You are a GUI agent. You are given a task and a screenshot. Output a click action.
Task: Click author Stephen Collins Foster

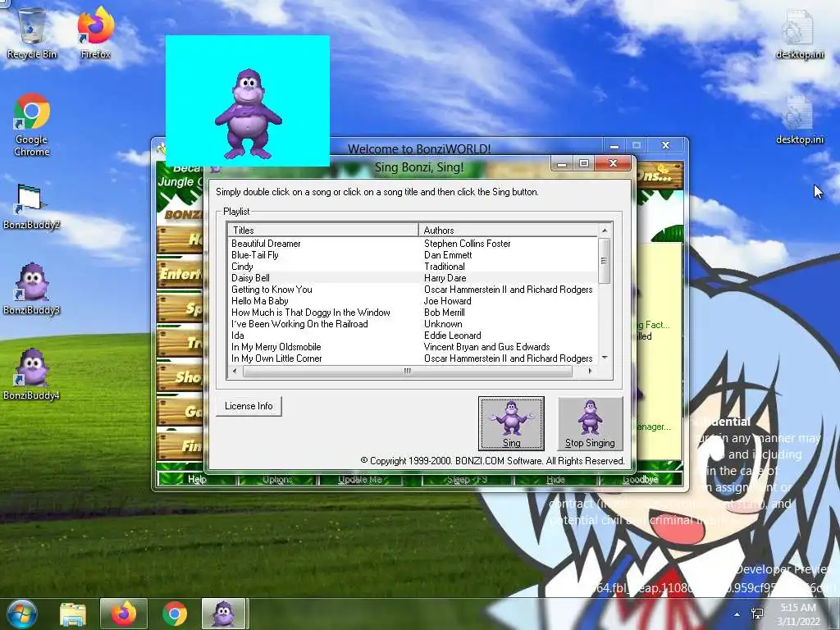coord(467,243)
